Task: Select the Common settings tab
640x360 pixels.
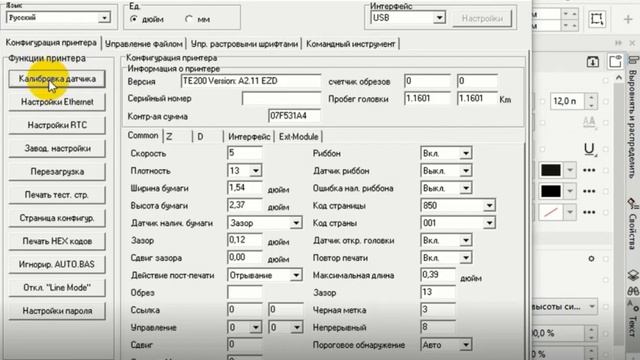Action: point(143,136)
